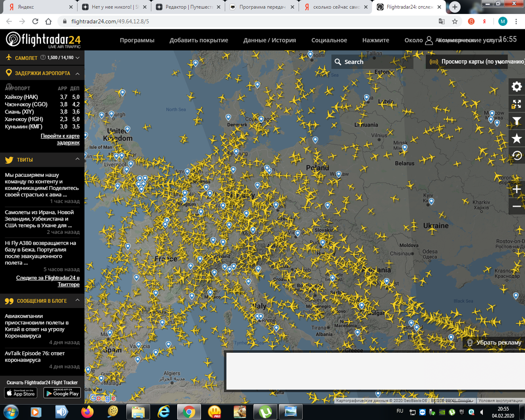The image size is (525, 420).
Task: Click the Flightradar24 logo
Action: click(x=43, y=40)
